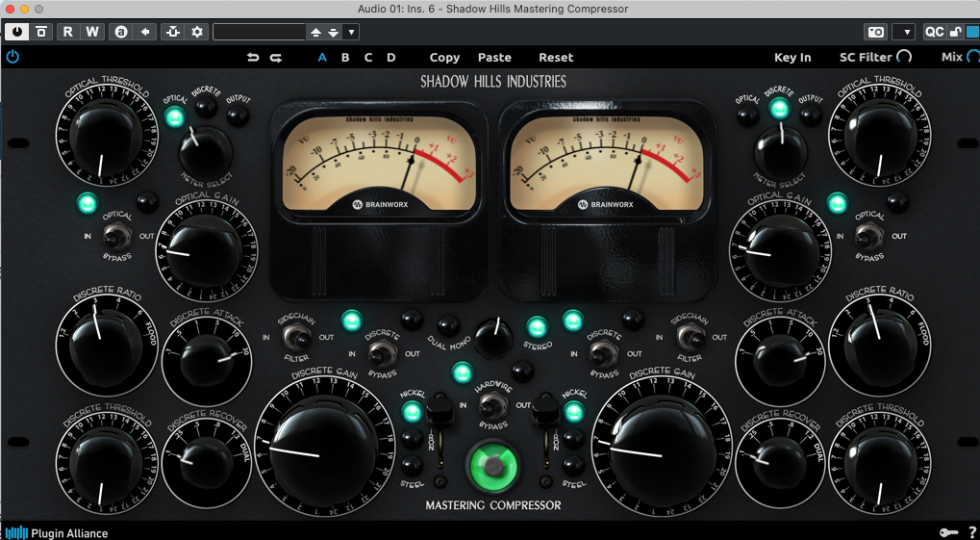Viewport: 980px width, 540px height.
Task: Click the Mix knob at top right
Action: (973, 57)
